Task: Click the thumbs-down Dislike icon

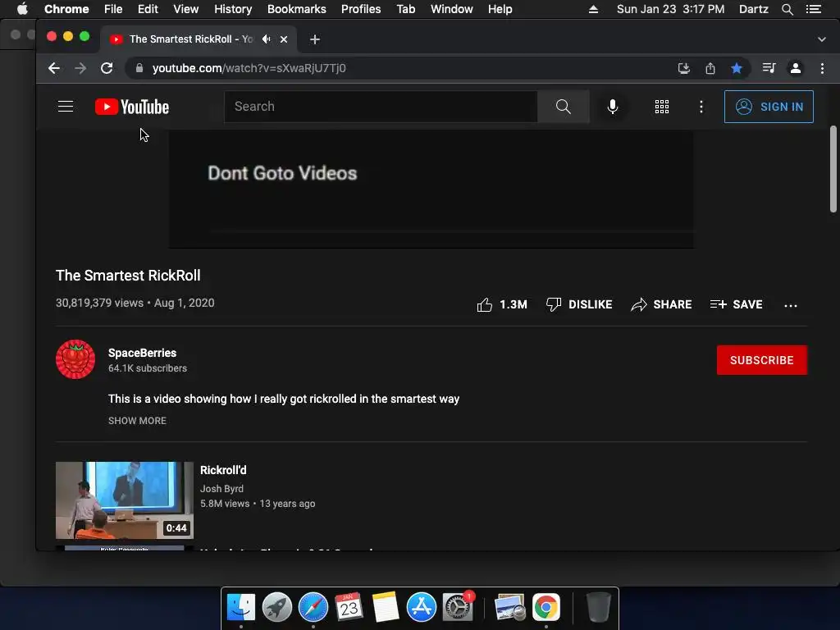Action: click(x=554, y=304)
